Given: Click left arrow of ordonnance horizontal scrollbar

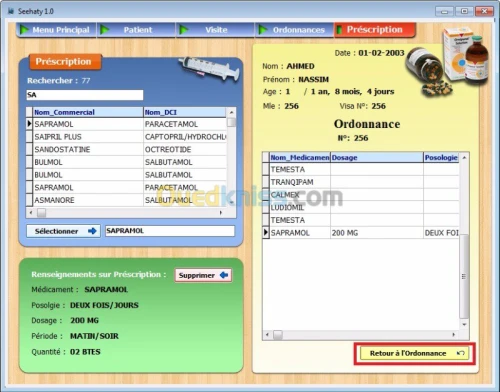Looking at the screenshot, I should tap(267, 335).
